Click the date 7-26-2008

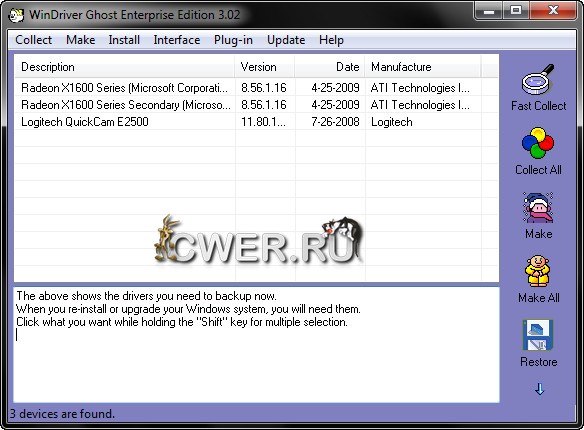(x=335, y=122)
